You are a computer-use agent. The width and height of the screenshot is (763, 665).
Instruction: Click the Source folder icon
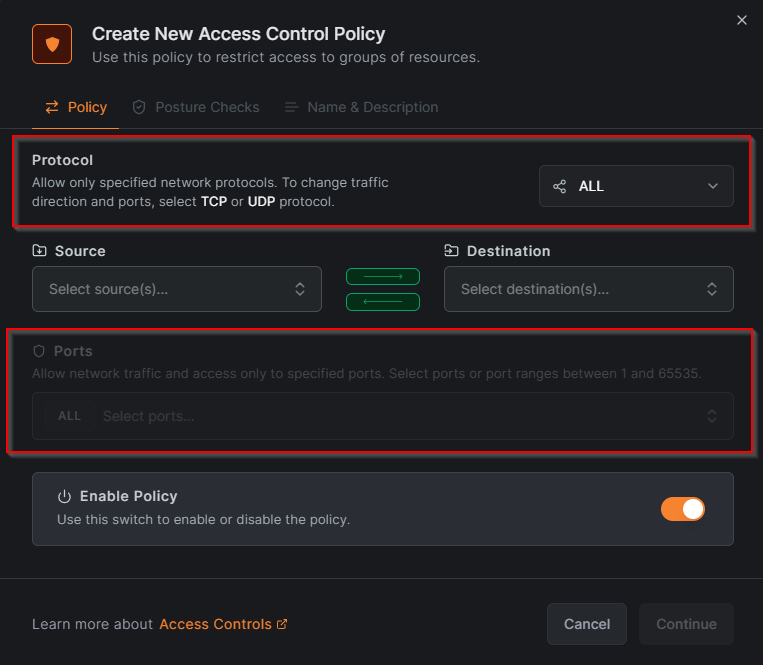click(x=40, y=251)
